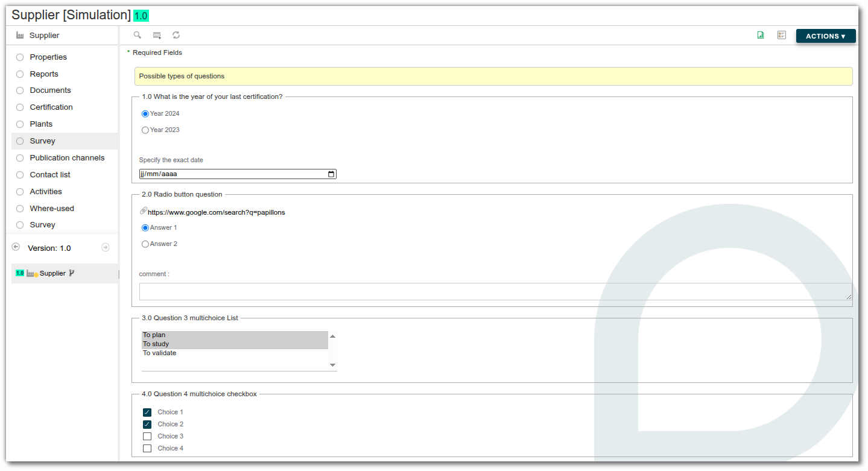Click inside the comment text field
This screenshot has width=868, height=471.
click(x=422, y=292)
